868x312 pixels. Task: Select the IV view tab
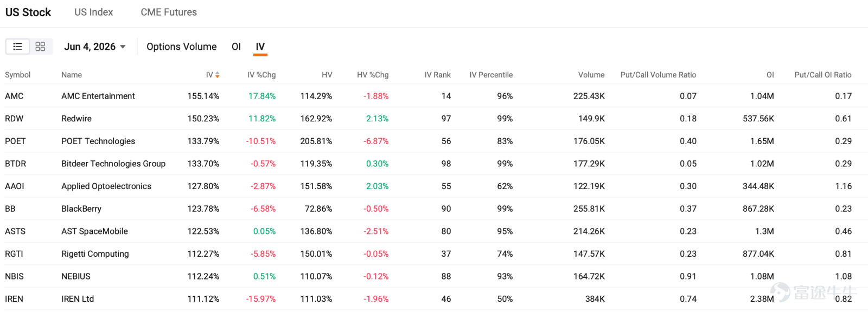click(x=260, y=47)
